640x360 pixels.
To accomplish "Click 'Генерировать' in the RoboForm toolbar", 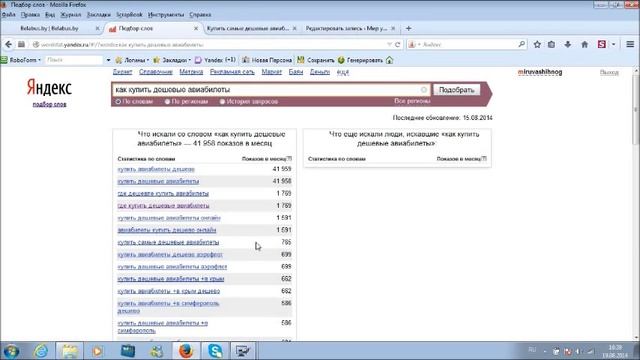I will pos(360,60).
